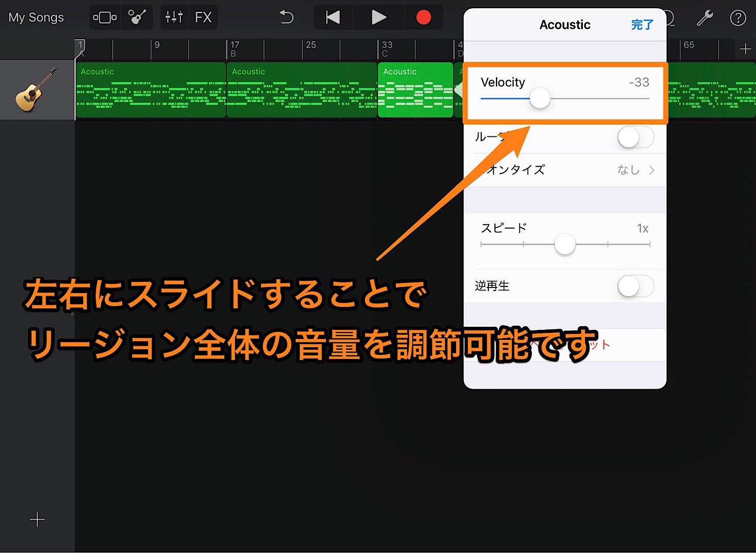The height and width of the screenshot is (553, 756).
Task: Start recording with red button
Action: pyautogui.click(x=423, y=17)
